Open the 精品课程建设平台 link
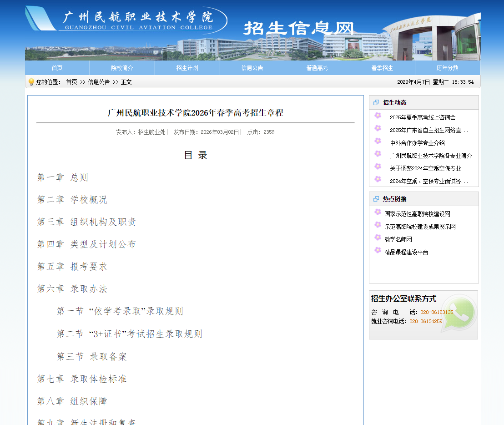504x425 pixels. coord(406,251)
